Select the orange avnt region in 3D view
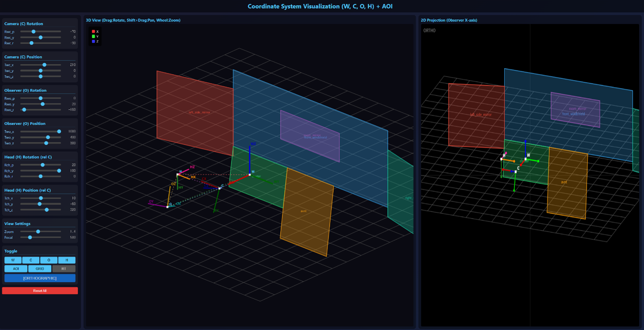The width and height of the screenshot is (644, 330). pos(306,212)
